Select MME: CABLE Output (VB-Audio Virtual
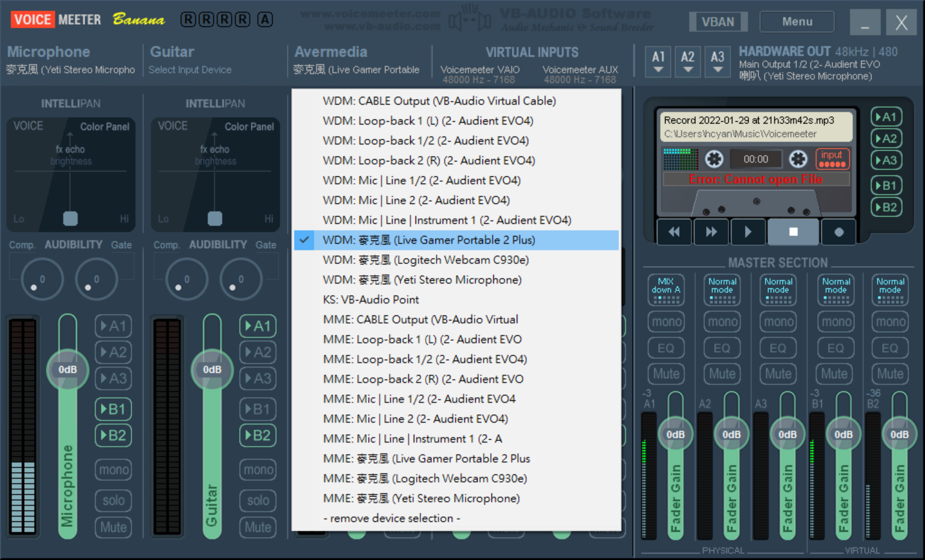 [x=456, y=320]
